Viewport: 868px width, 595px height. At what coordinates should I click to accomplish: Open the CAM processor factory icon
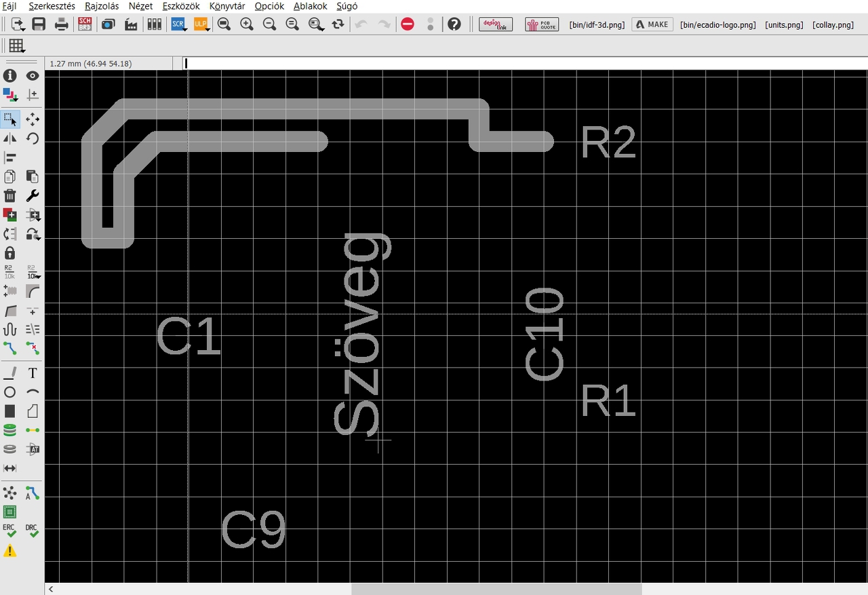pos(131,24)
